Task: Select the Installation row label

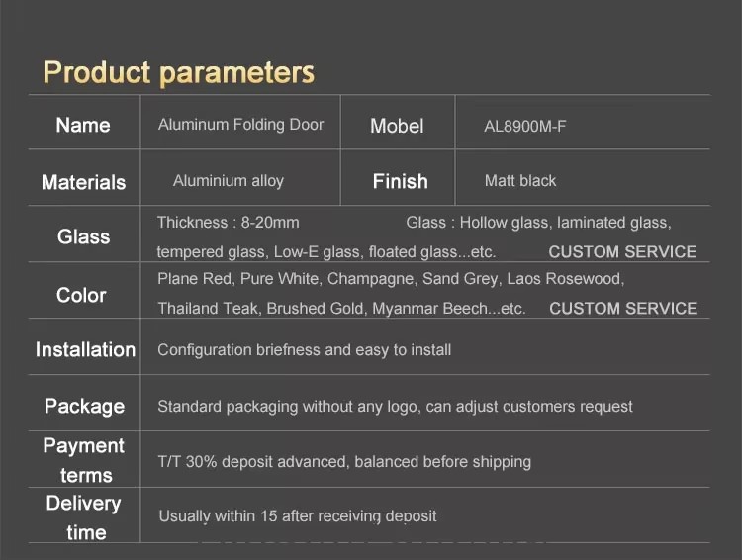Action: [85, 350]
